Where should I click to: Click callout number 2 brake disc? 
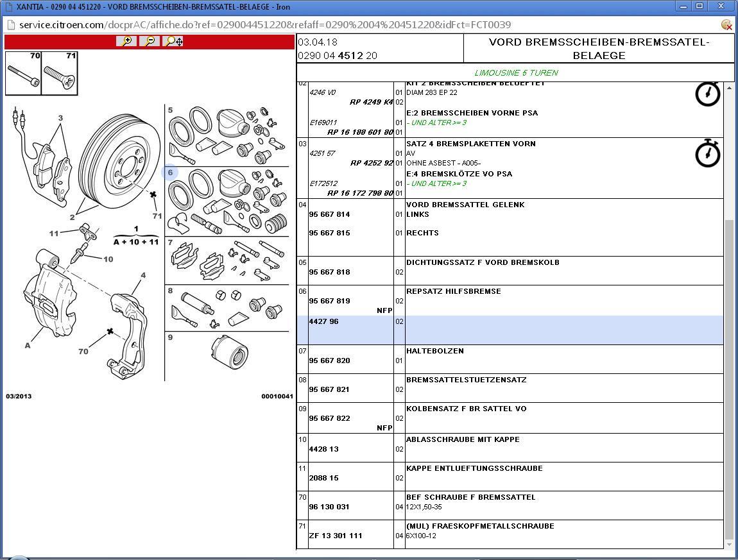[x=72, y=217]
